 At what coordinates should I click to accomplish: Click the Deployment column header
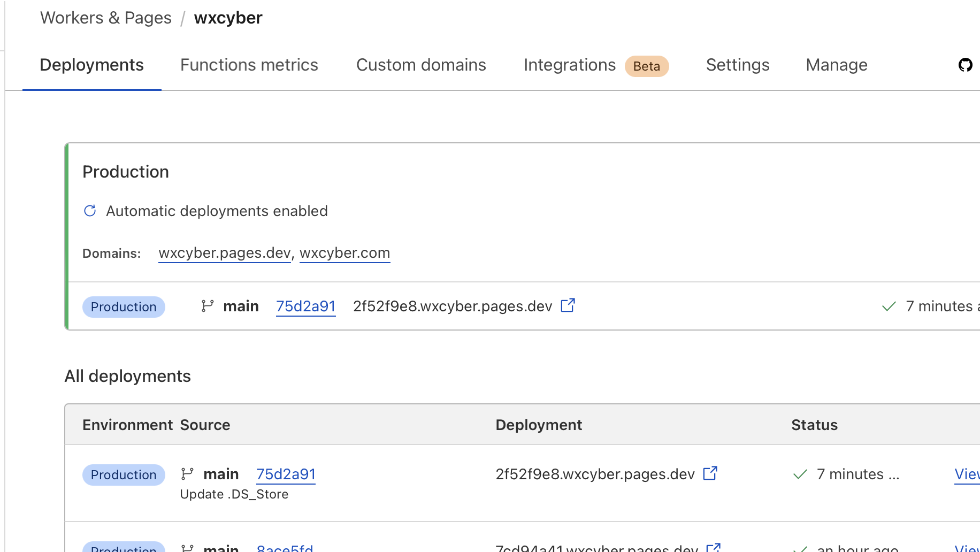(x=539, y=425)
